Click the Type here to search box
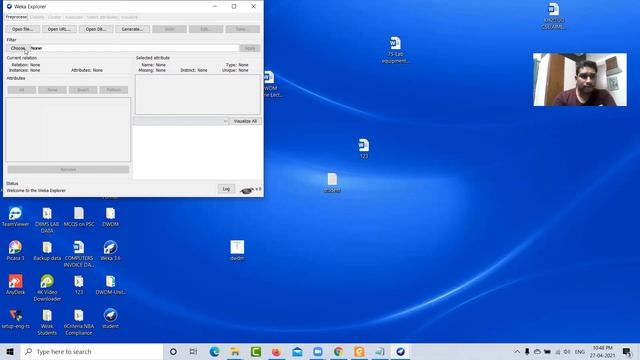The height and width of the screenshot is (360, 640). pyautogui.click(x=91, y=351)
